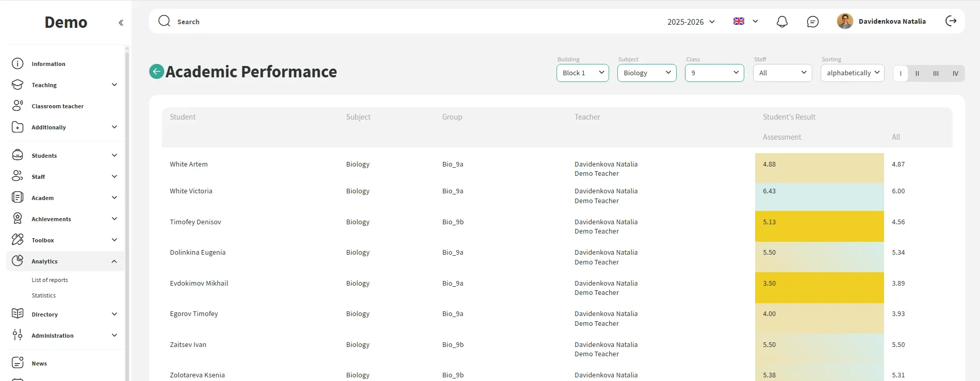Collapse the sidebar with double chevron
980x381 pixels.
121,23
